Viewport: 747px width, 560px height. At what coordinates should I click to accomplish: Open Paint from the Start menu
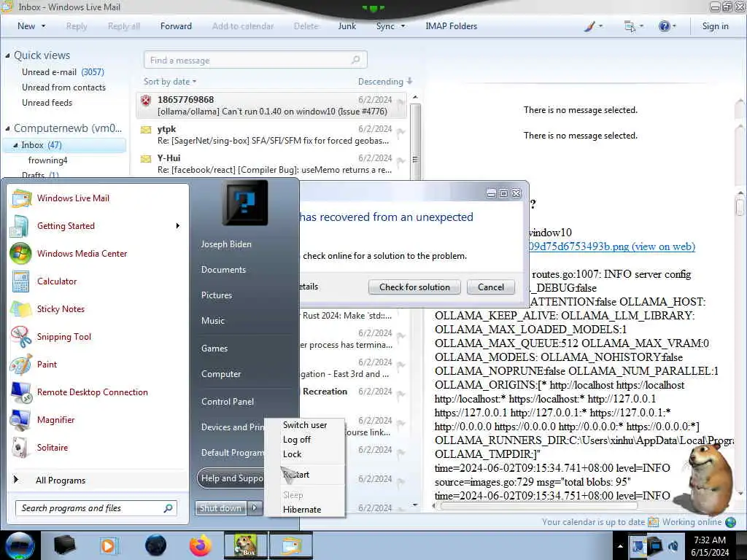pyautogui.click(x=47, y=365)
